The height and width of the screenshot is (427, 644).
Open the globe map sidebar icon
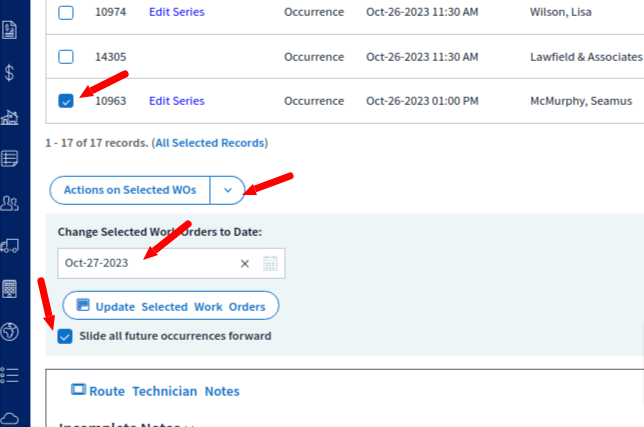tap(9, 332)
